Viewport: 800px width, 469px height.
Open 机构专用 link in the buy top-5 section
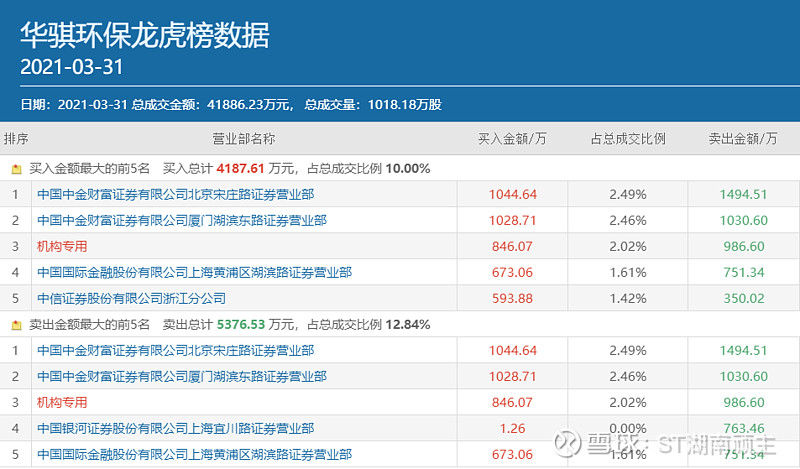[62, 246]
